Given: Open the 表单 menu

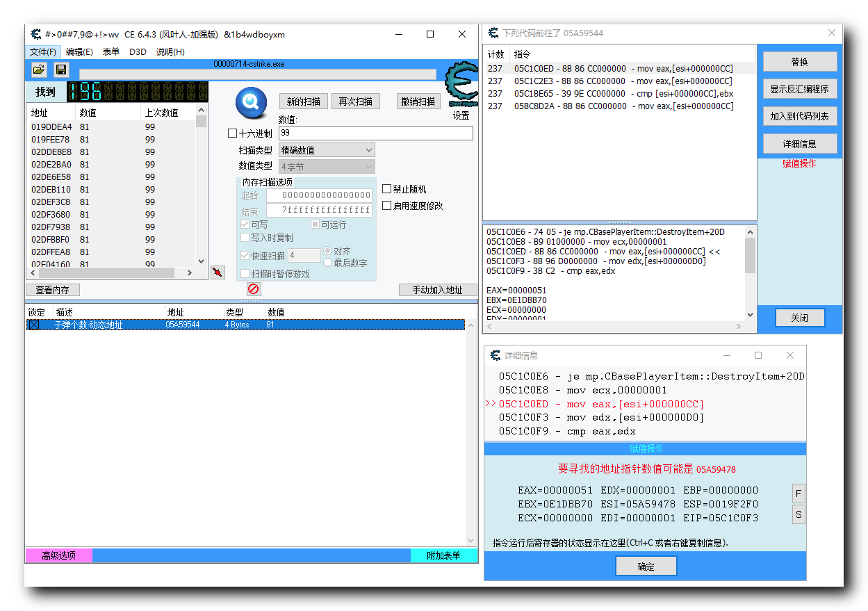Looking at the screenshot, I should click(111, 52).
